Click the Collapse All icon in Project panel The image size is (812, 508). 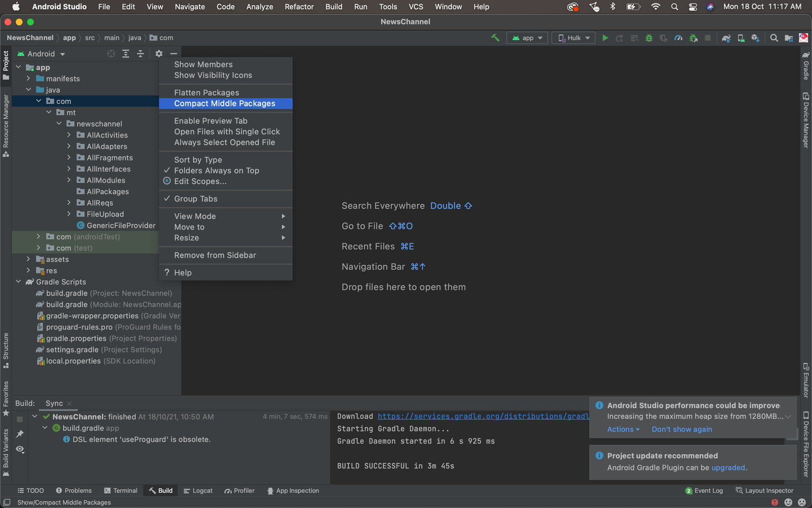pyautogui.click(x=141, y=54)
